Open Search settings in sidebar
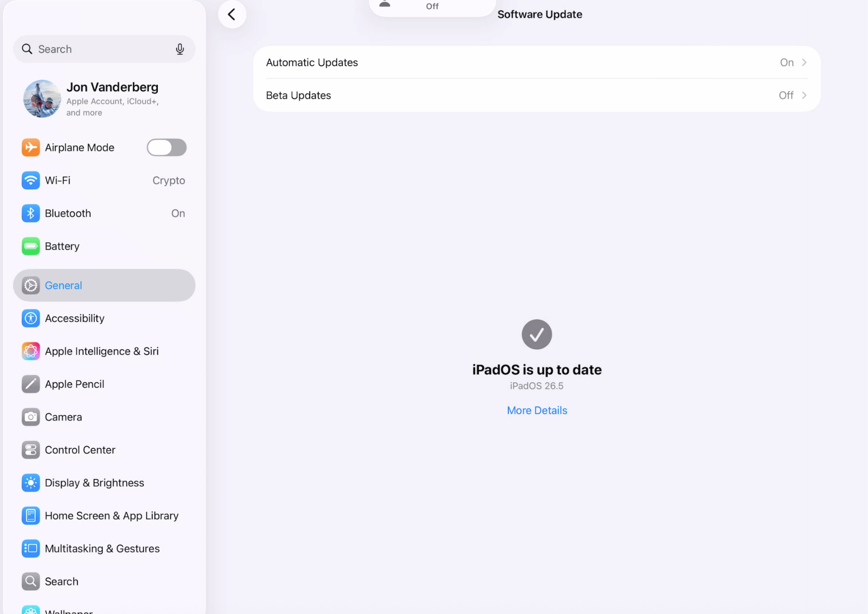 (104, 581)
